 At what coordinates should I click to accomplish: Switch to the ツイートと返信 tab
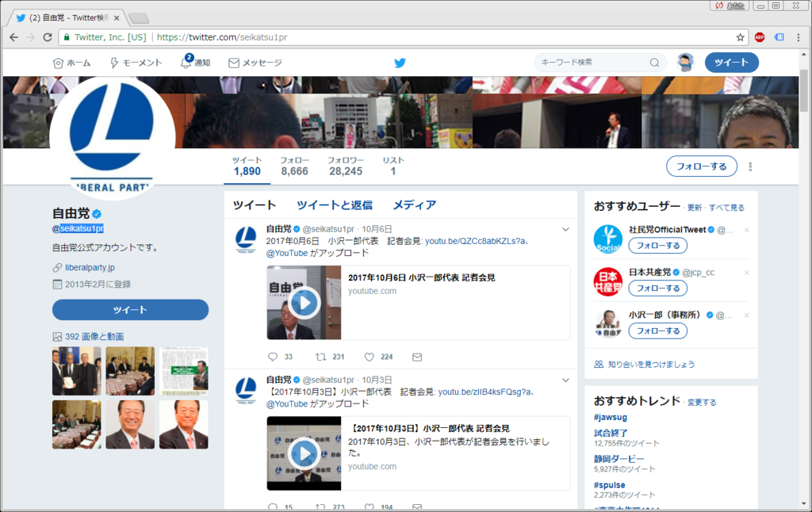335,205
